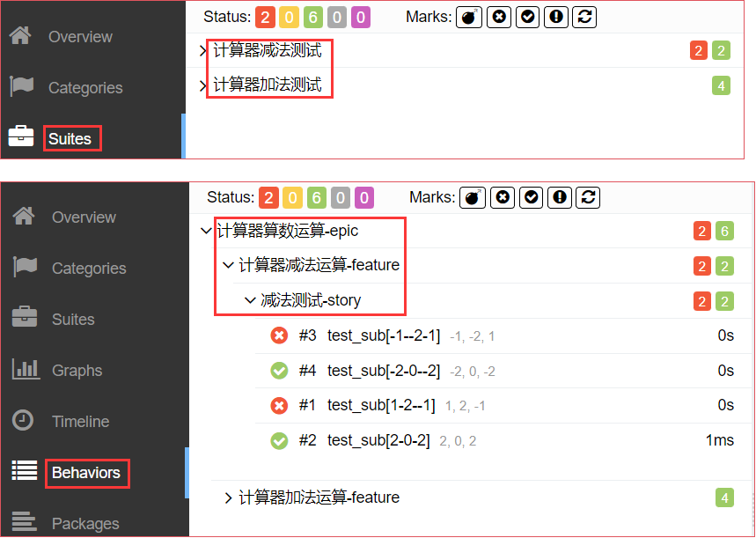Click the red 2 badge of 计算器减法测试
Image resolution: width=756 pixels, height=538 pixels.
tap(699, 50)
